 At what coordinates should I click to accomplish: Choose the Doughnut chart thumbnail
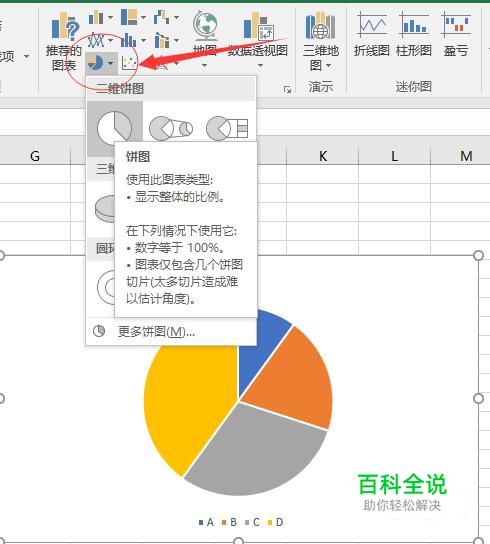coord(106,287)
